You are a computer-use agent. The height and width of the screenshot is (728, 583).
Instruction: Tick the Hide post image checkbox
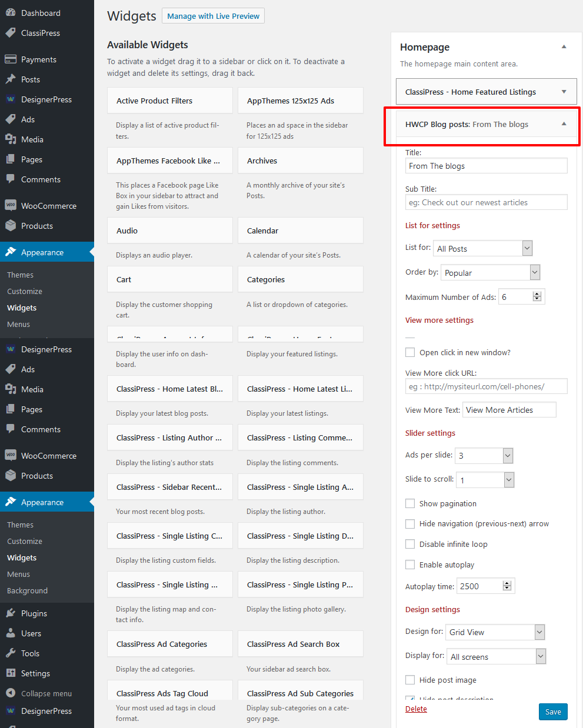(x=410, y=680)
